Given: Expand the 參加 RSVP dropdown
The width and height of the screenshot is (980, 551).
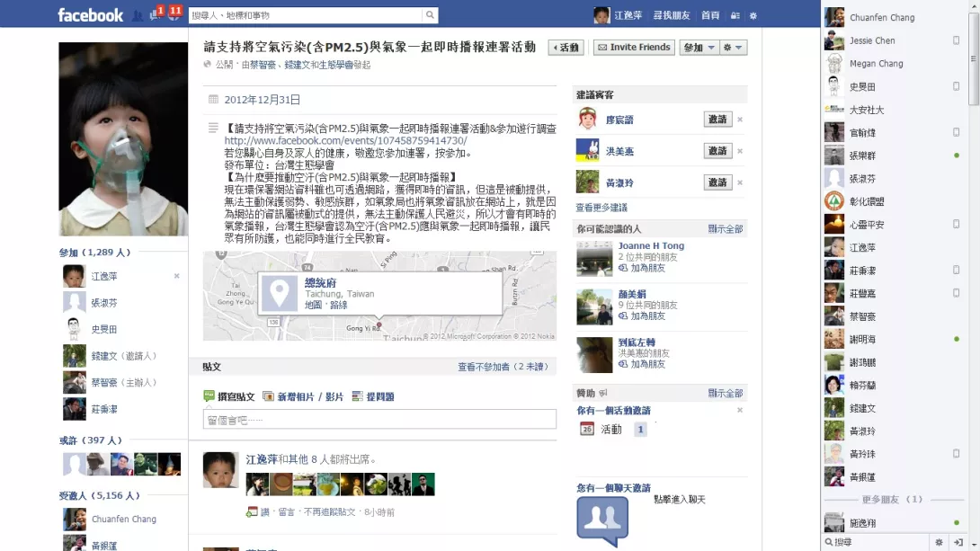Looking at the screenshot, I should click(699, 48).
